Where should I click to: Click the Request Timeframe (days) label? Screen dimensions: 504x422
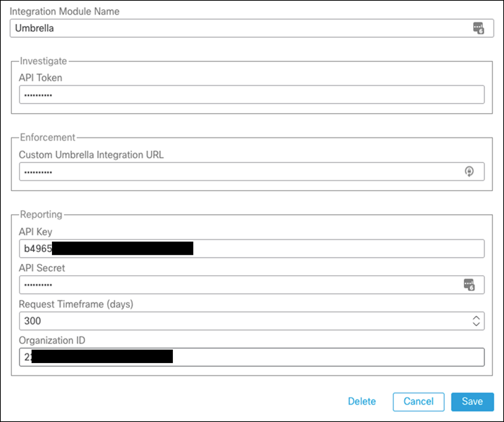tap(76, 304)
